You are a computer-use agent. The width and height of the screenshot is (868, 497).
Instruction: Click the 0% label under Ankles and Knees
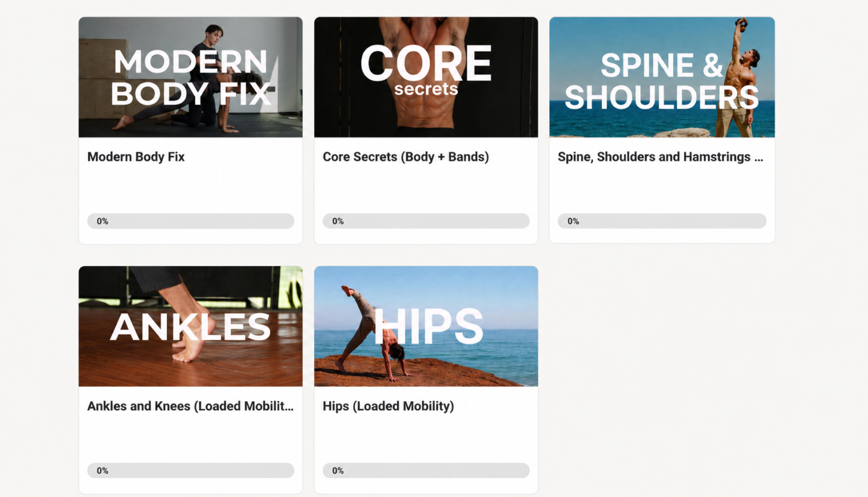102,470
